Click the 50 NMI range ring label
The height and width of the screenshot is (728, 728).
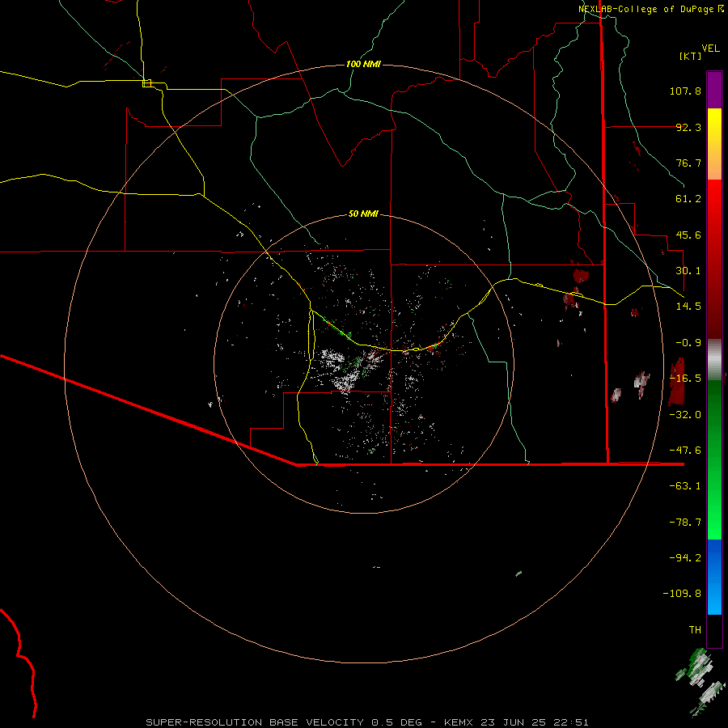coord(363,214)
